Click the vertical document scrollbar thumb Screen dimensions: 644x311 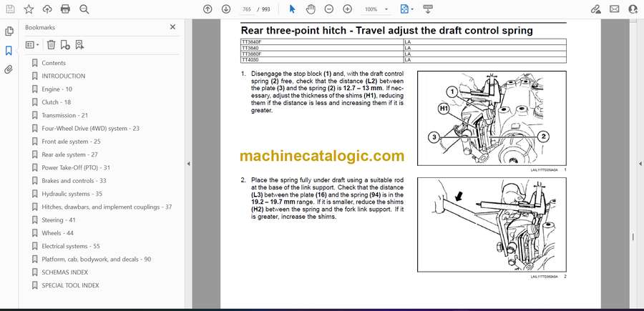coord(633,238)
